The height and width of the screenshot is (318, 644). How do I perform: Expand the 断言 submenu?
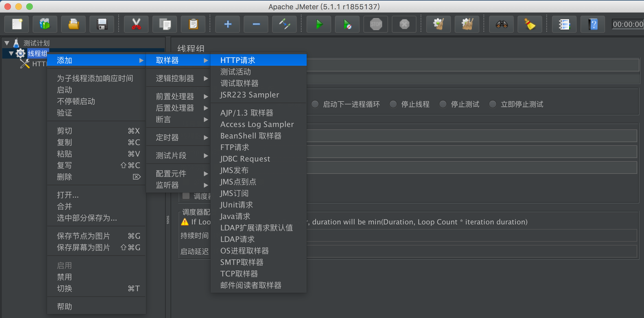pyautogui.click(x=178, y=119)
